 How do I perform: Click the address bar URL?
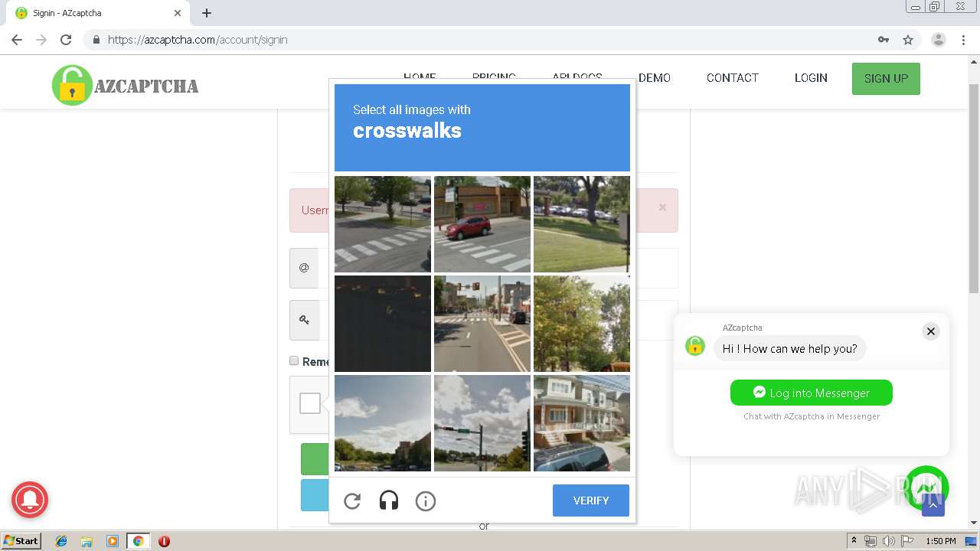point(198,40)
